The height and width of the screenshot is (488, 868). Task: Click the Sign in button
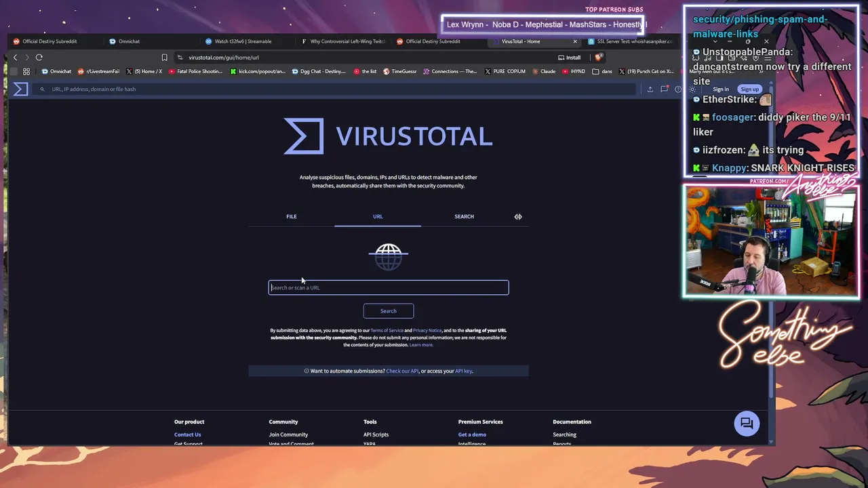pos(720,89)
